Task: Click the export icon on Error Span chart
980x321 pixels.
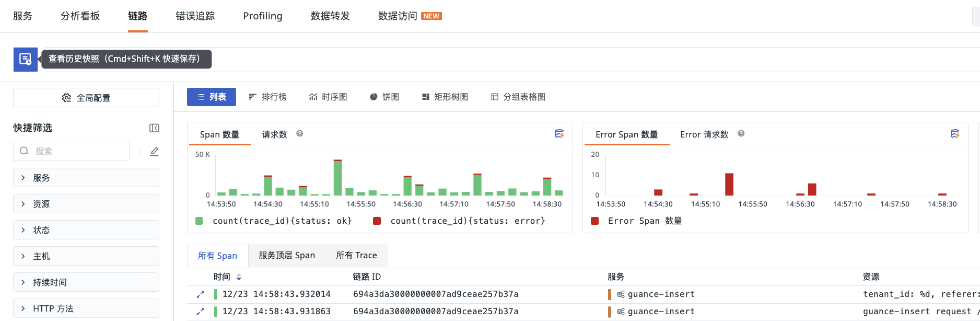Action: [x=955, y=134]
